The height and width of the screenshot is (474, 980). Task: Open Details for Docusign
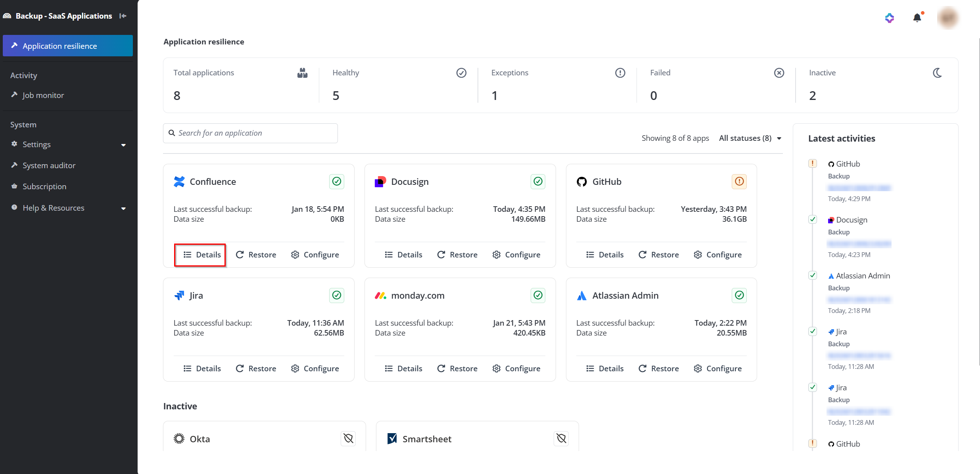tap(403, 255)
